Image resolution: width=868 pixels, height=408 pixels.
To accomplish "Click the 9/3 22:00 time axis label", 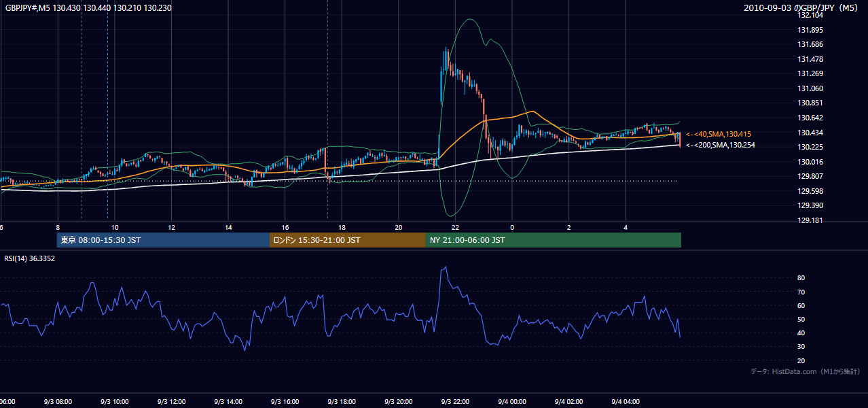I will coord(456,402).
